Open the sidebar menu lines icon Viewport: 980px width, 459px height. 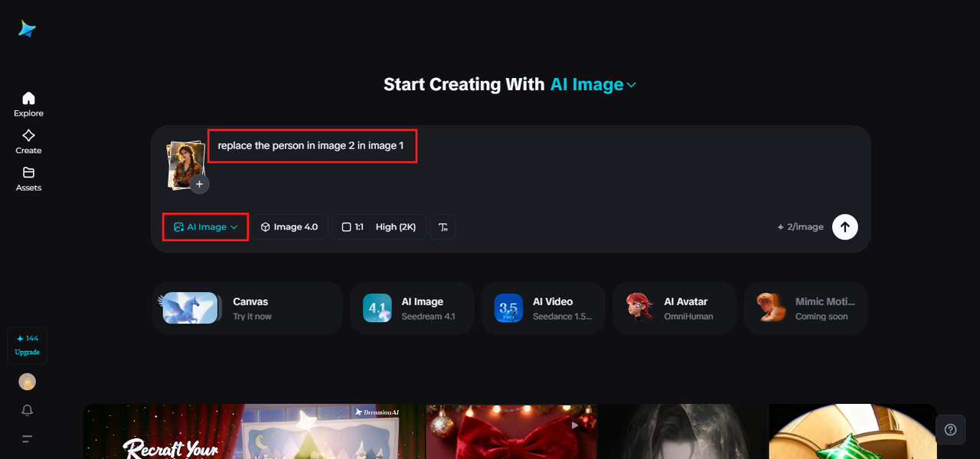pyautogui.click(x=28, y=439)
